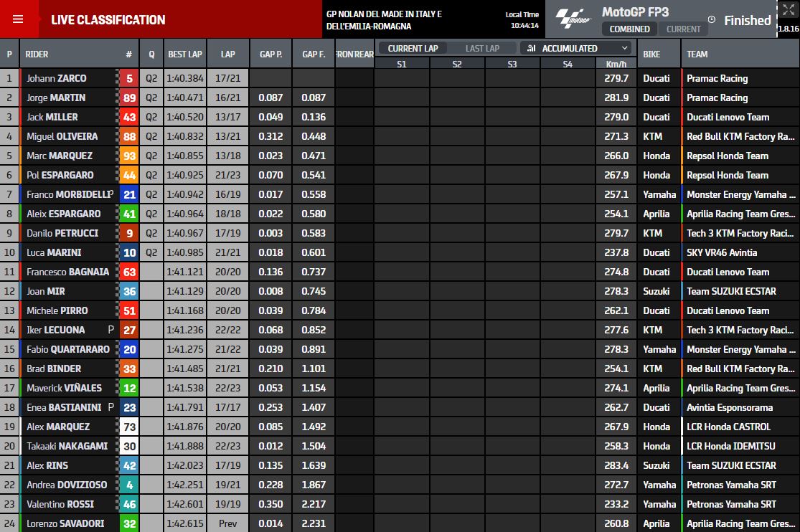Image resolution: width=800 pixels, height=532 pixels.
Task: Click Savadori's green number 32 badge
Action: (129, 524)
